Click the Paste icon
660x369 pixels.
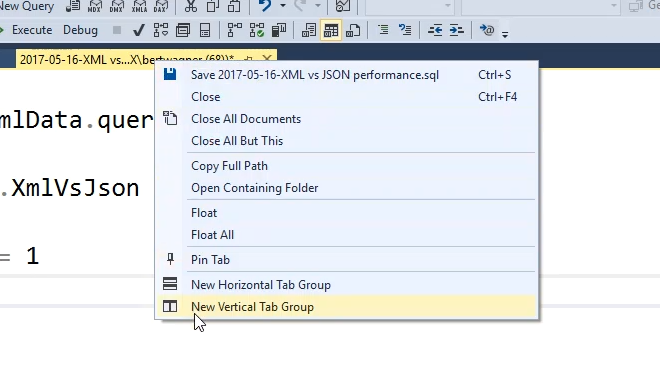[234, 6]
